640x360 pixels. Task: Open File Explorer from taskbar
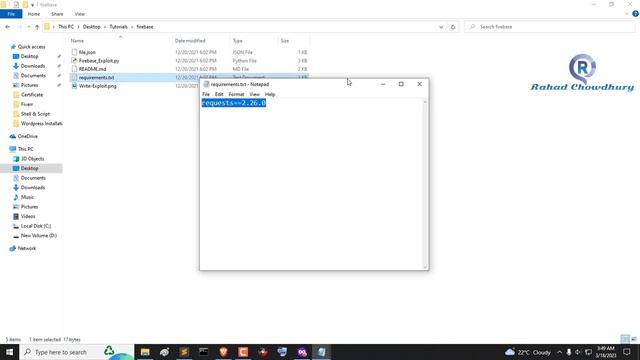click(x=145, y=352)
